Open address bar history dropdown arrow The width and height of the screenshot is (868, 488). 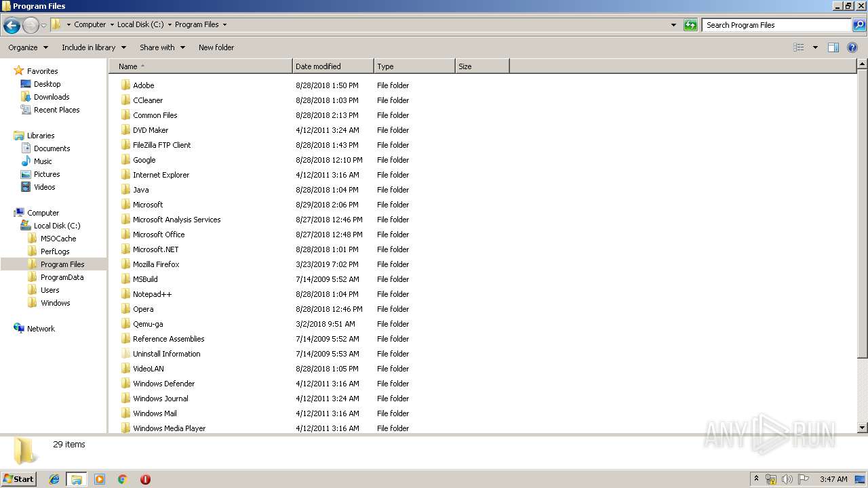(673, 25)
